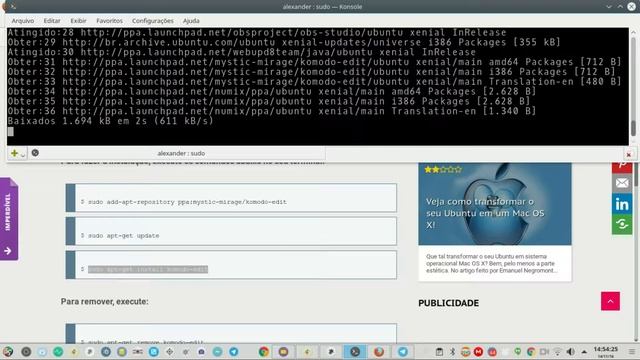Click the Konsole vertical scrollbar handle
Screen dimensions: 640x360
[x=633, y=128]
